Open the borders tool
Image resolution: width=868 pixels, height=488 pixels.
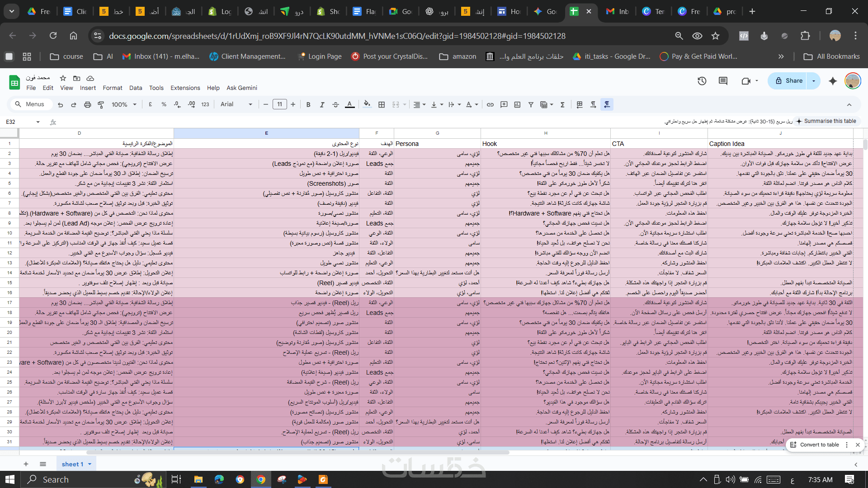coord(382,104)
